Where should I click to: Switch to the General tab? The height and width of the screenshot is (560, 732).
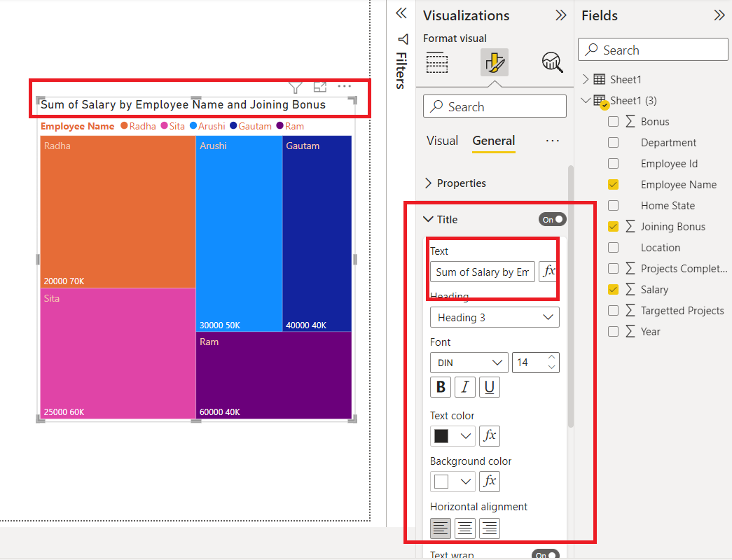(x=493, y=141)
